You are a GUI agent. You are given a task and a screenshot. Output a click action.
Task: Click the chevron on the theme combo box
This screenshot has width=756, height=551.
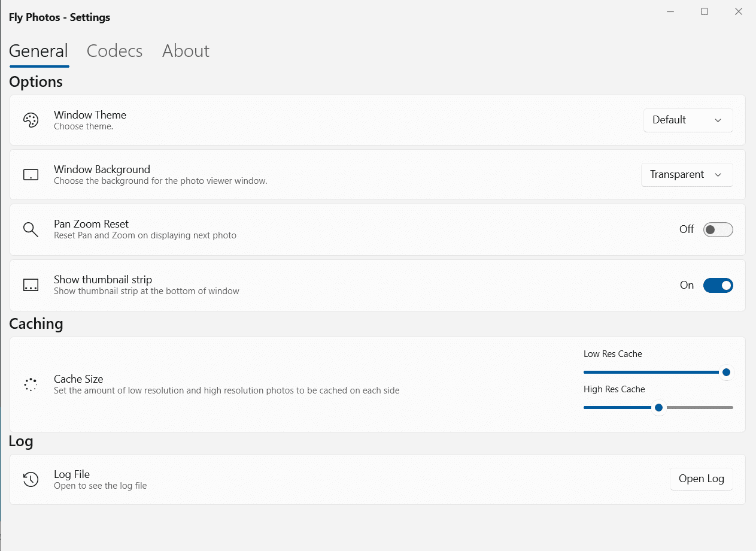[x=718, y=120]
